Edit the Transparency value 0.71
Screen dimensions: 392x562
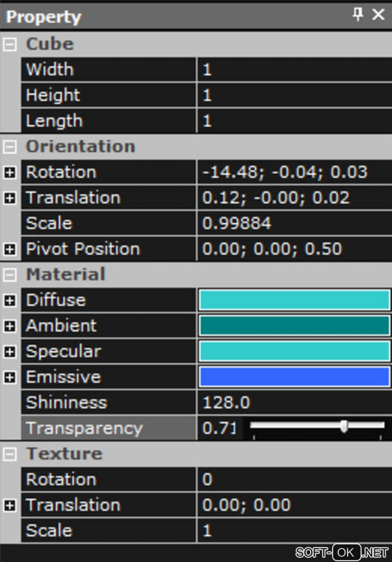pyautogui.click(x=219, y=428)
